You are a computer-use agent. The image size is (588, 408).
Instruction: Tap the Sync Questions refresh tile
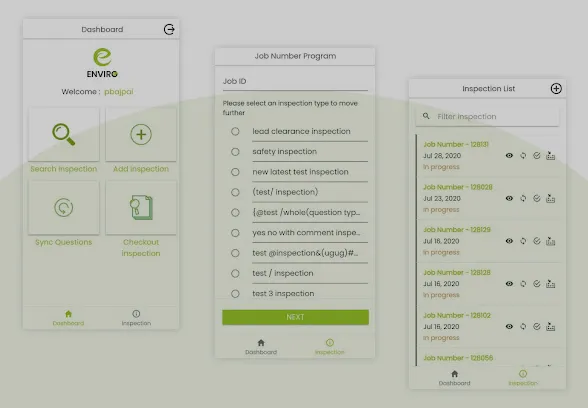tap(64, 207)
